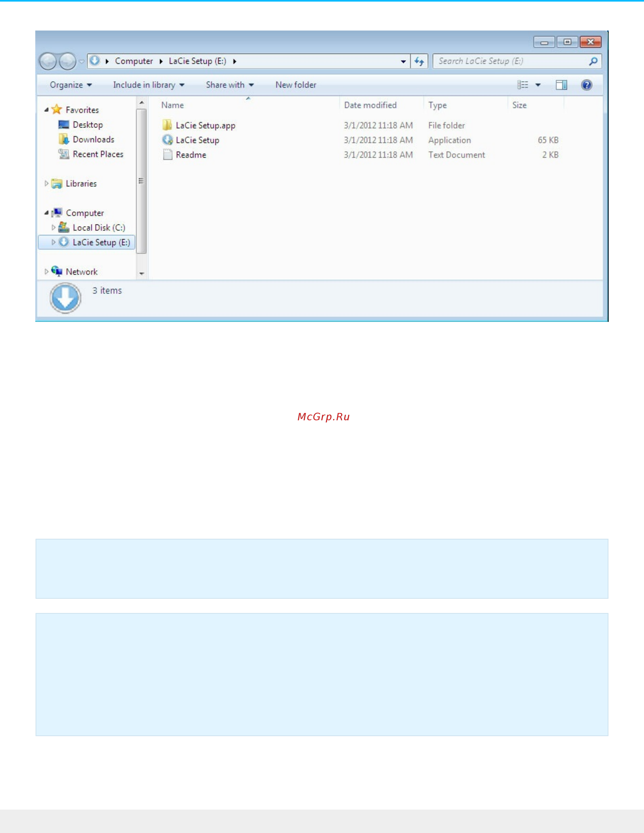
Task: Click the drive icon in address bar
Action: pos(95,61)
